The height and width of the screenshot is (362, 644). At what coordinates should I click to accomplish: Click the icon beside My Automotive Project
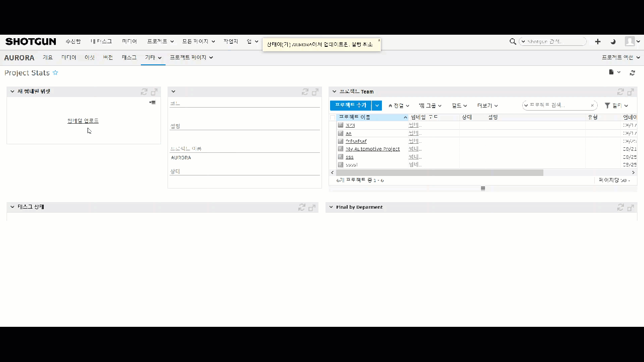click(x=341, y=149)
